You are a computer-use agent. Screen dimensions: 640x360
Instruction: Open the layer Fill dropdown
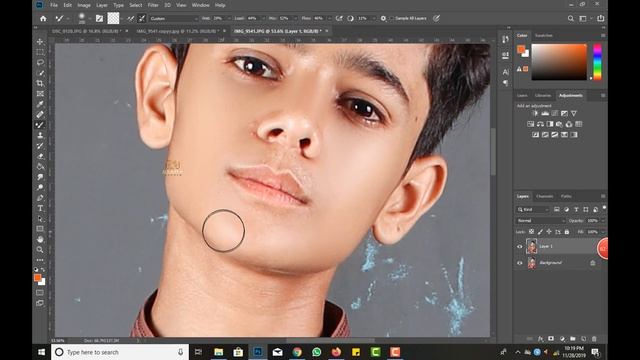(603, 232)
